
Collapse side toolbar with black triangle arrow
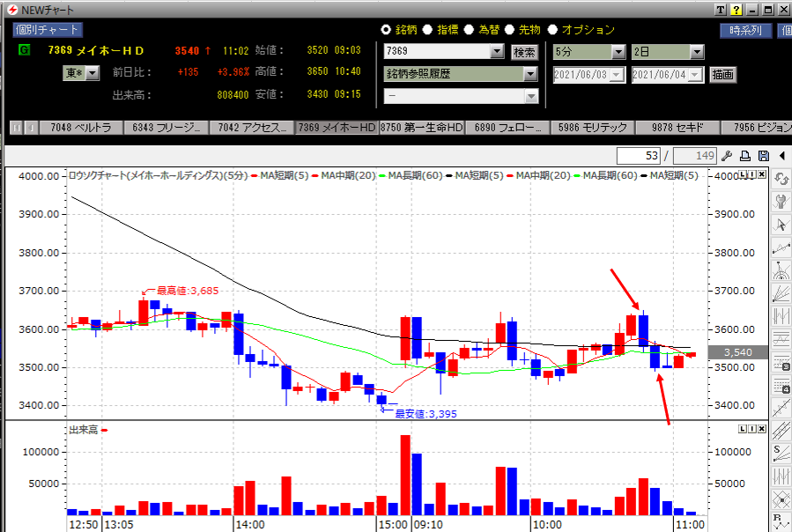[x=782, y=156]
